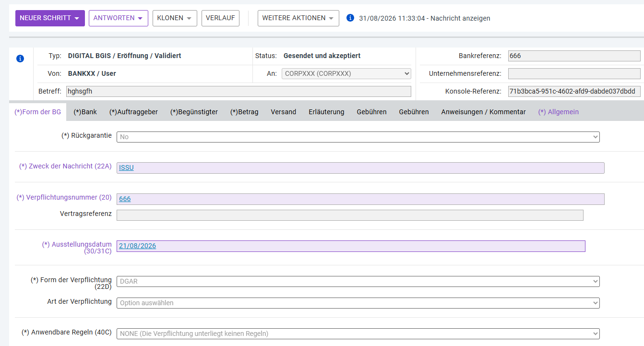Switch to the Begünstigter tab

point(194,112)
